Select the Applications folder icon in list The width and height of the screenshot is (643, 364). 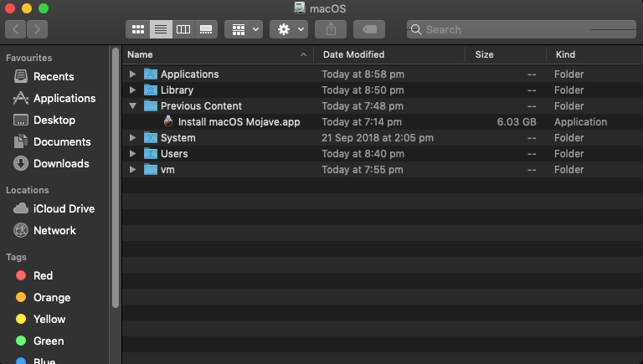coord(151,74)
